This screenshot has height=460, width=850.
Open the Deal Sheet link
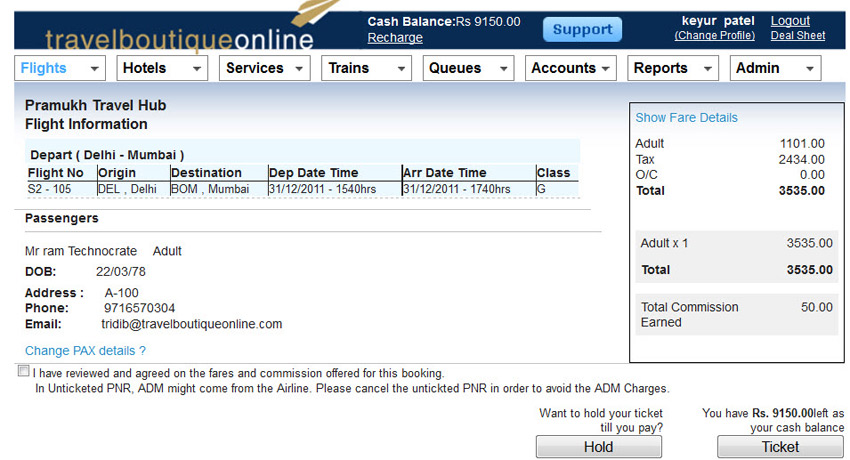click(797, 36)
